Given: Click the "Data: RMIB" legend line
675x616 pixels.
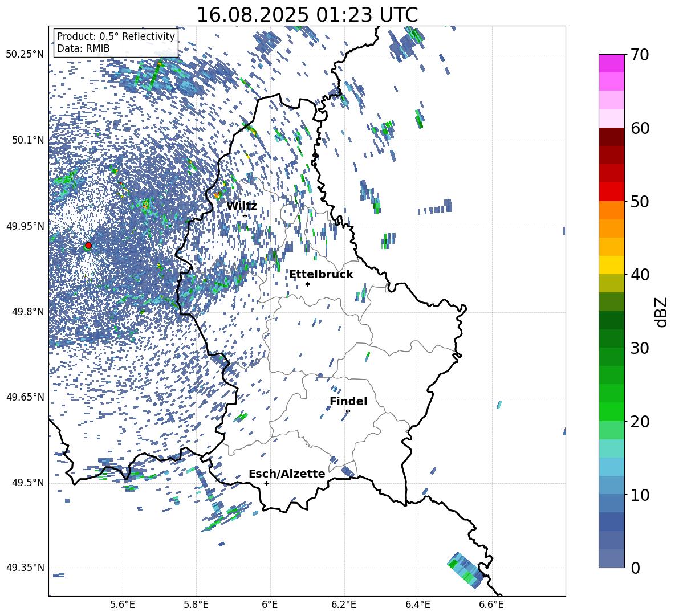Looking at the screenshot, I should point(83,48).
